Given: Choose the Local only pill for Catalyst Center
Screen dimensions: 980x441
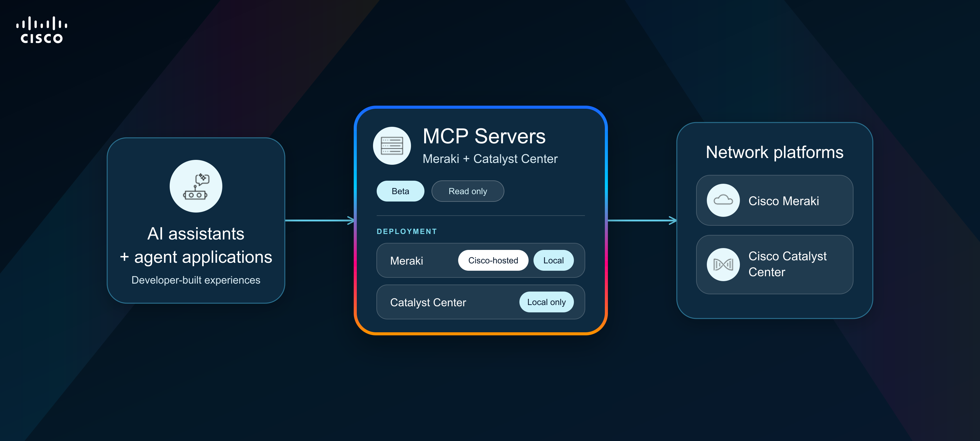Looking at the screenshot, I should (x=546, y=302).
